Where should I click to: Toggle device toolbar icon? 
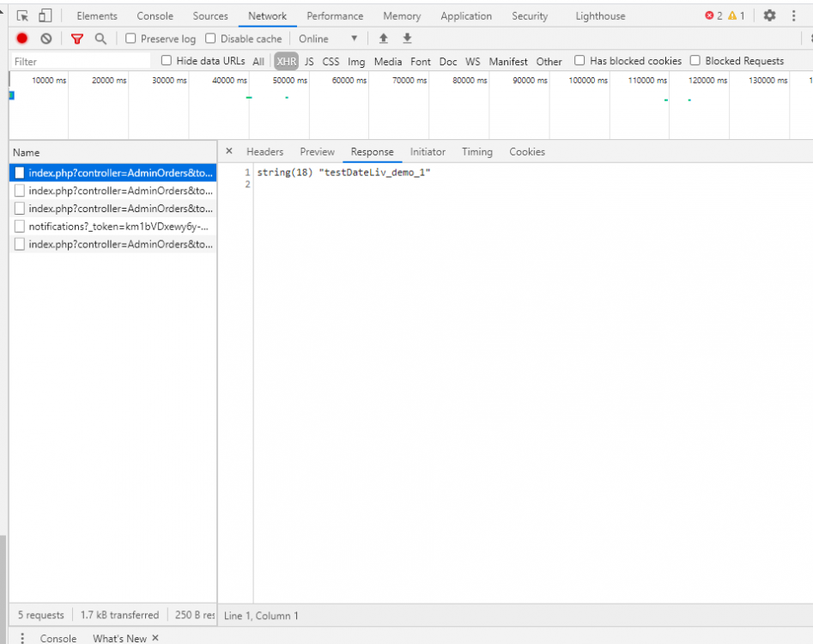tap(46, 15)
